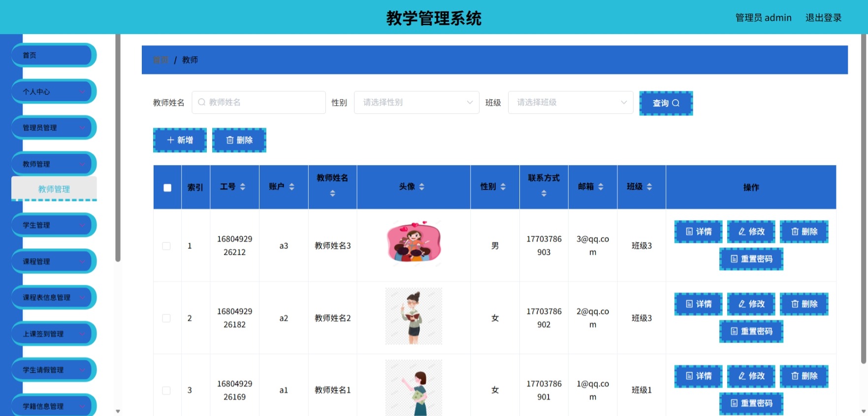The width and height of the screenshot is (868, 416).
Task: Check the row 2 checkbox (a2)
Action: coord(166,318)
